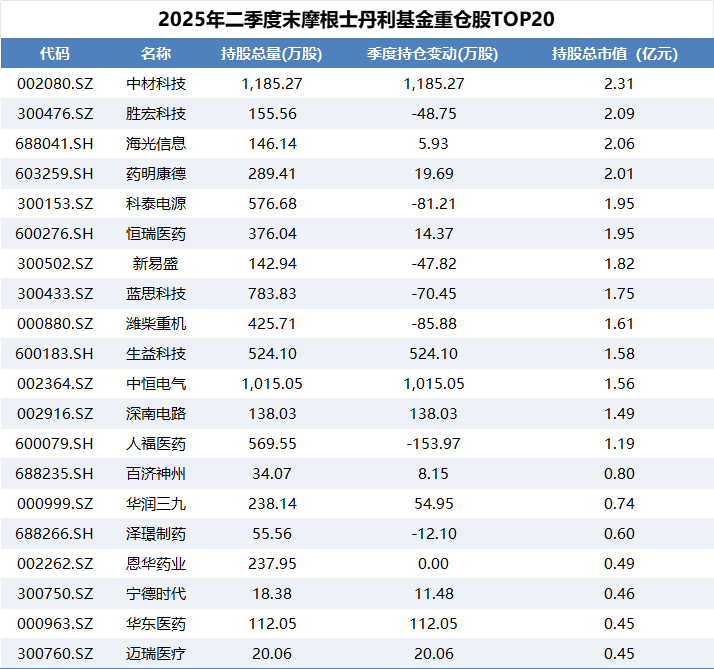Select the stock code 002080.SZ cell
Screen dimensions: 714x669
(x=55, y=84)
